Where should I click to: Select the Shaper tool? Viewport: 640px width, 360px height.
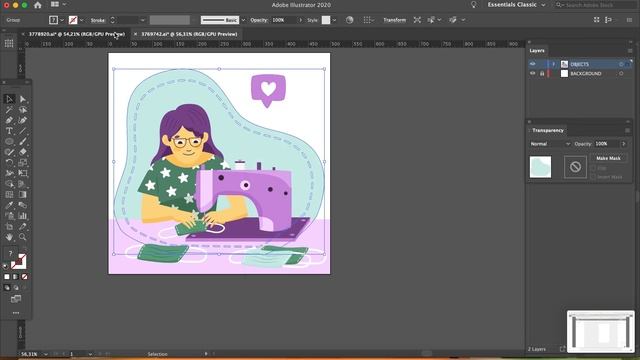[x=9, y=152]
